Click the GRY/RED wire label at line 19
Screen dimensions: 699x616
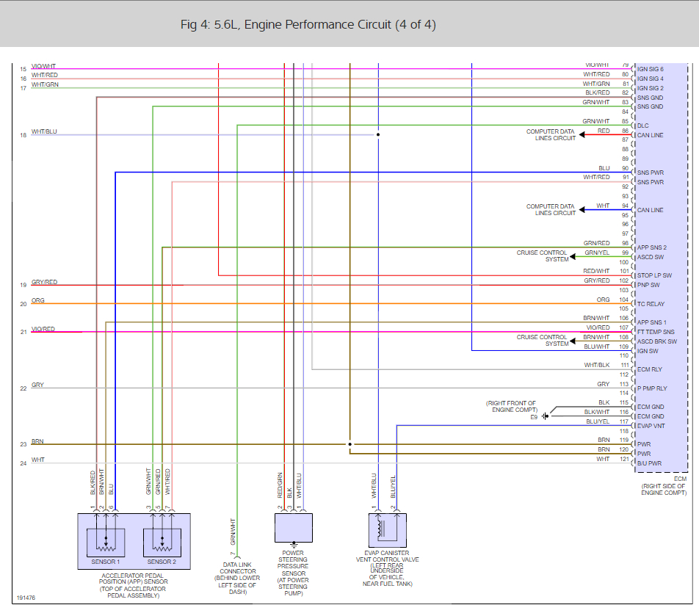44,282
